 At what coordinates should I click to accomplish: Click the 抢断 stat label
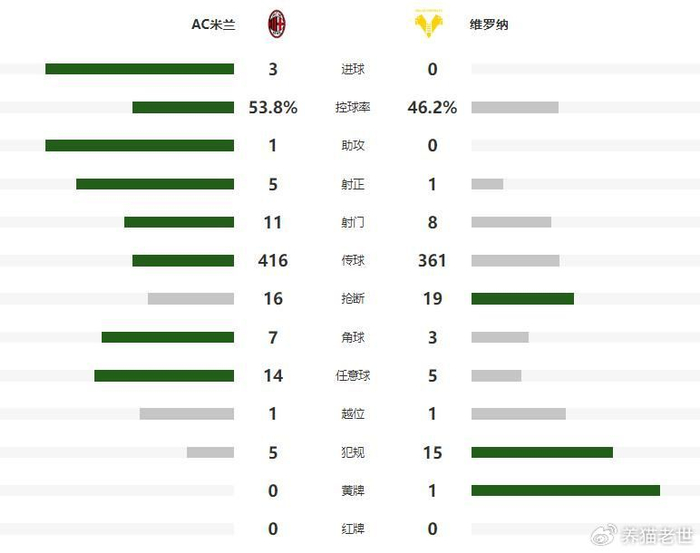point(352,299)
